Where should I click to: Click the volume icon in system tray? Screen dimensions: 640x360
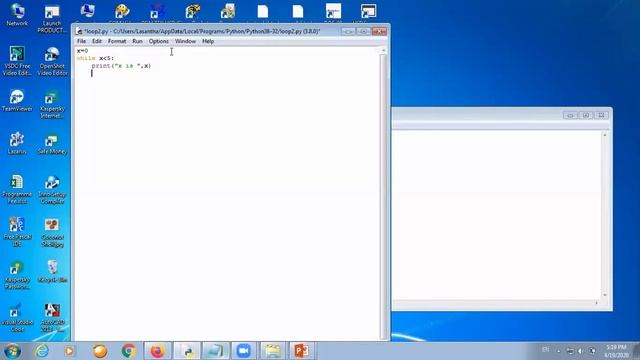pyautogui.click(x=581, y=351)
